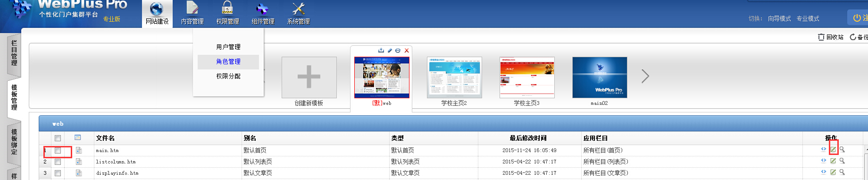Switch to the 栏目管理 side tab
This screenshot has width=868, height=180.
tap(14, 53)
